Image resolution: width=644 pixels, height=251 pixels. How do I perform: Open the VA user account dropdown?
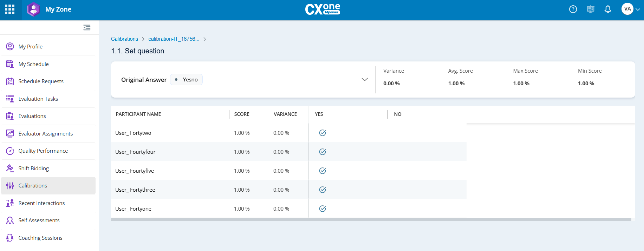[631, 9]
